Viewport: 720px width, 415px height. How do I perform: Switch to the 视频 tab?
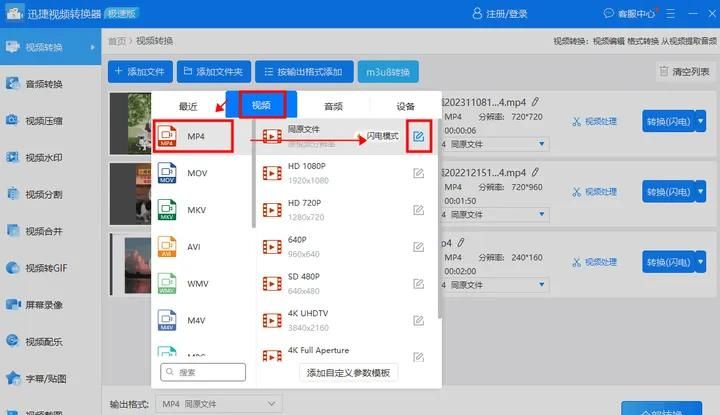click(x=262, y=105)
